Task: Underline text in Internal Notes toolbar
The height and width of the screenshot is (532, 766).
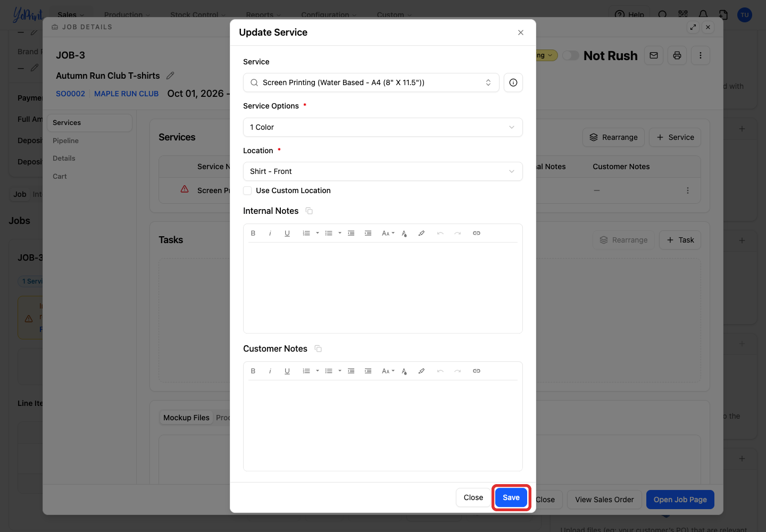Action: tap(287, 233)
